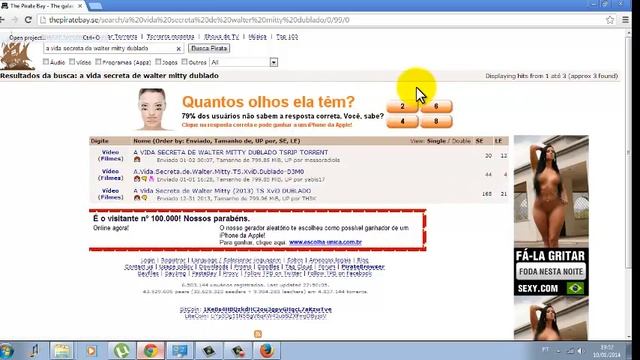Open Shows de TV in the top menu
Image resolution: width=640 pixels, height=360 pixels.
click(222, 37)
